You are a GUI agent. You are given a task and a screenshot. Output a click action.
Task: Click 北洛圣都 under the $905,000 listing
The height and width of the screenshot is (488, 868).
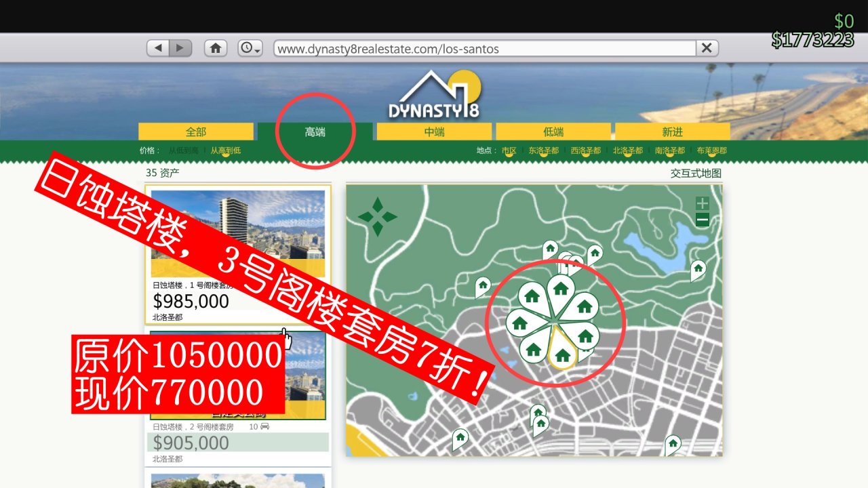[167, 459]
